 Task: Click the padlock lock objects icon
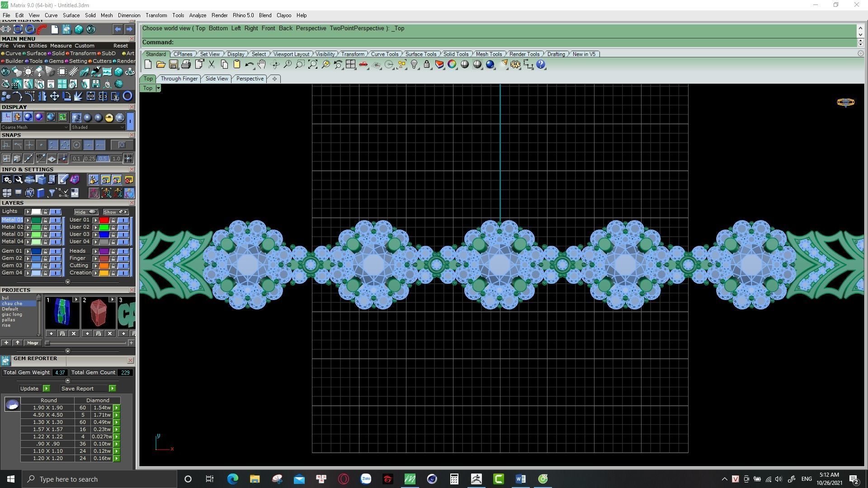coord(427,65)
